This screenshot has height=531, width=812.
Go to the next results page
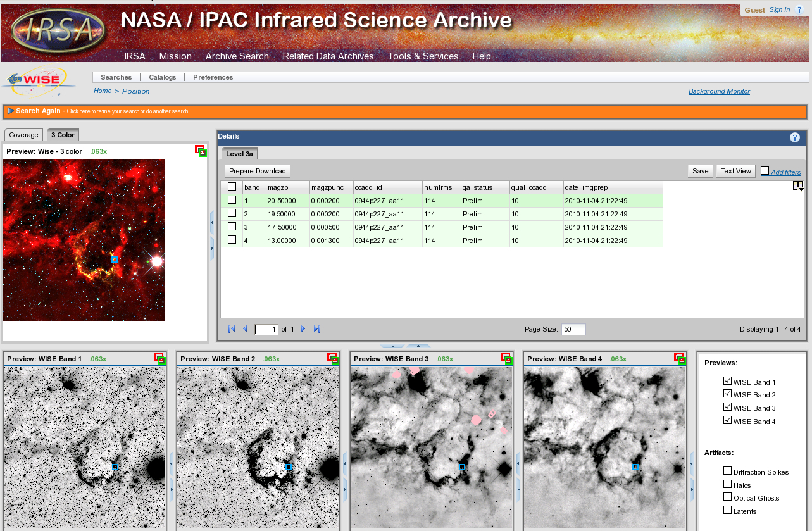(303, 329)
